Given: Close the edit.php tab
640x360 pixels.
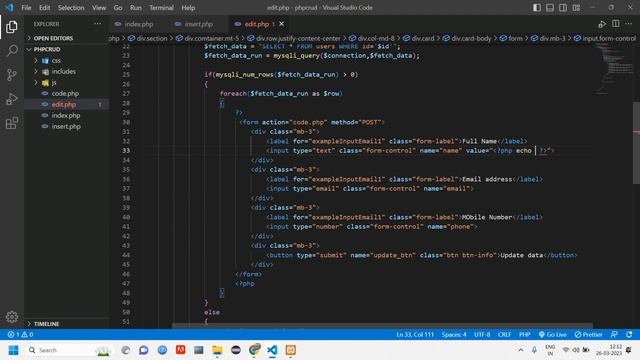Looking at the screenshot, I should point(282,24).
